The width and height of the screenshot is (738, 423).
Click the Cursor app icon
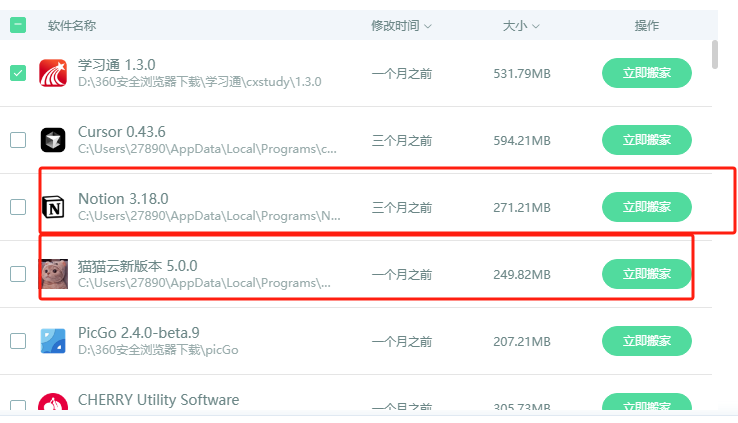(53, 140)
